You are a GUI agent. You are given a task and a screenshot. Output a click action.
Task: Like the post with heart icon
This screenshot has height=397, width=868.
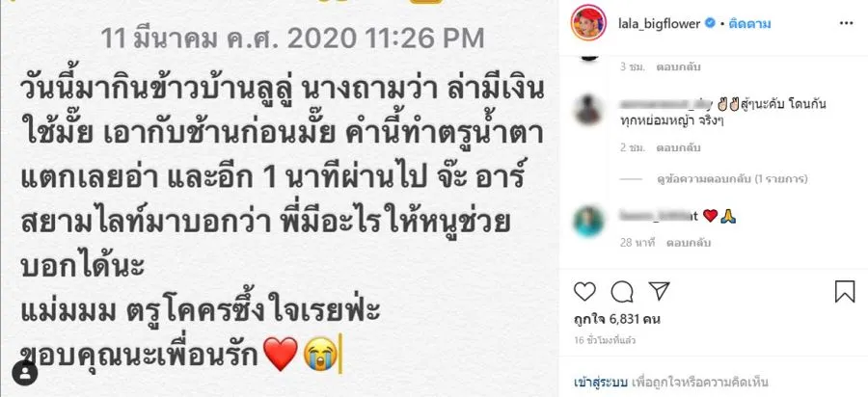pyautogui.click(x=584, y=291)
